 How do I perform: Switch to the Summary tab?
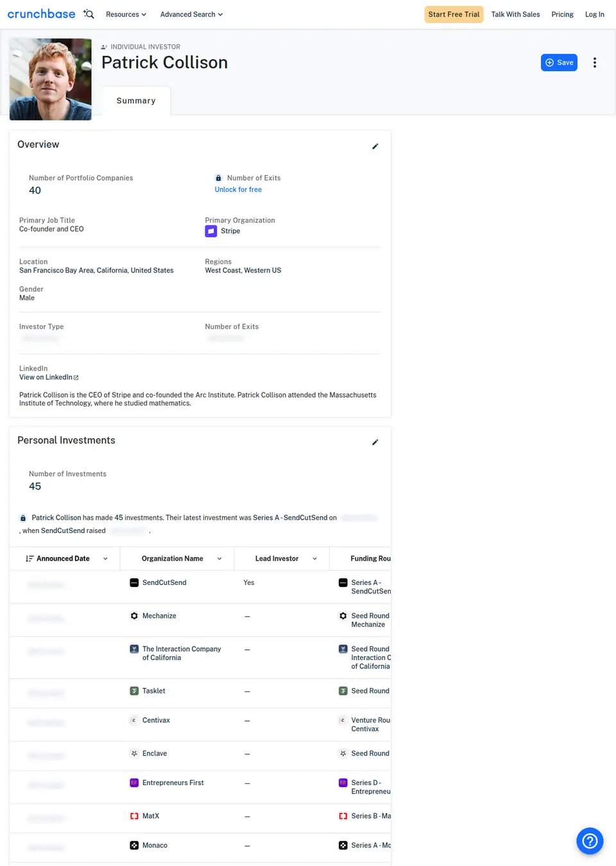(136, 101)
